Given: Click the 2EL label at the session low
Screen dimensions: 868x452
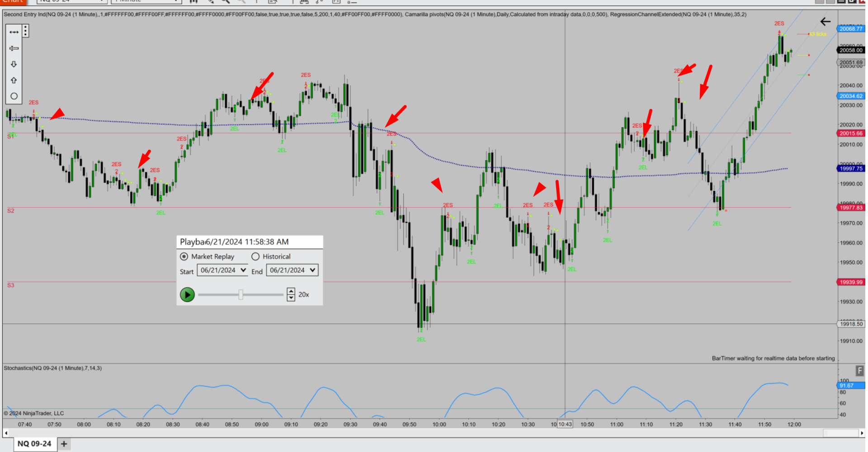Looking at the screenshot, I should coord(421,339).
